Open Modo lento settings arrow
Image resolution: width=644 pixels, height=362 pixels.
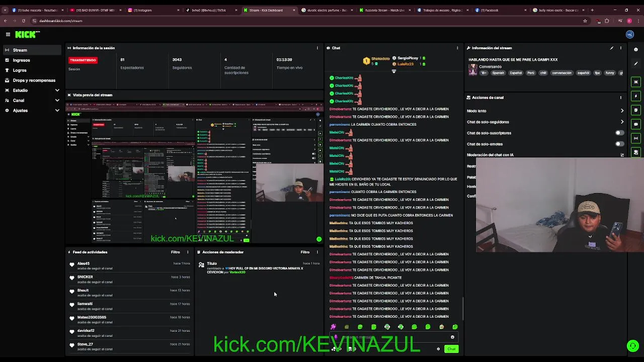622,111
